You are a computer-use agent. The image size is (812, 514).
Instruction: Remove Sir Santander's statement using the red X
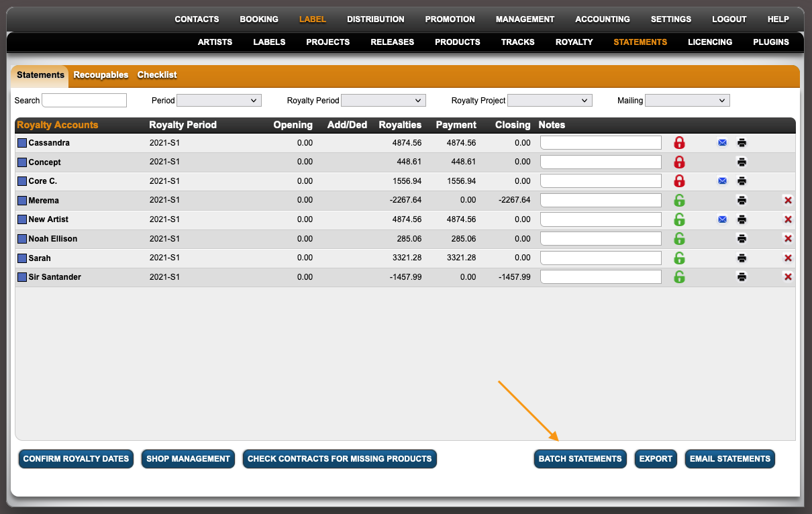coord(788,276)
